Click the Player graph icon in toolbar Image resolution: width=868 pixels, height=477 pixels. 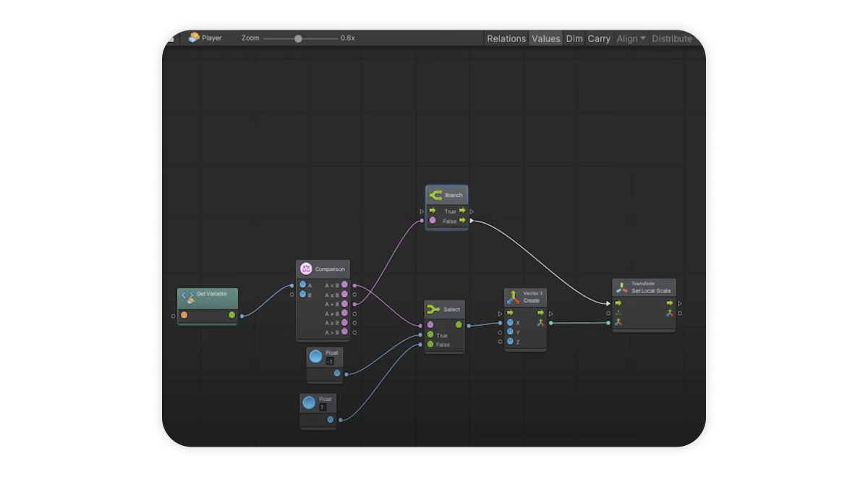[194, 38]
